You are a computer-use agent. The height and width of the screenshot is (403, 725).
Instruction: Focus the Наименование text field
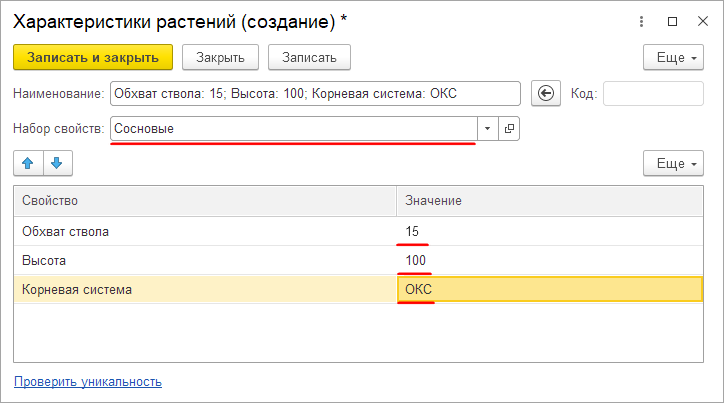315,94
